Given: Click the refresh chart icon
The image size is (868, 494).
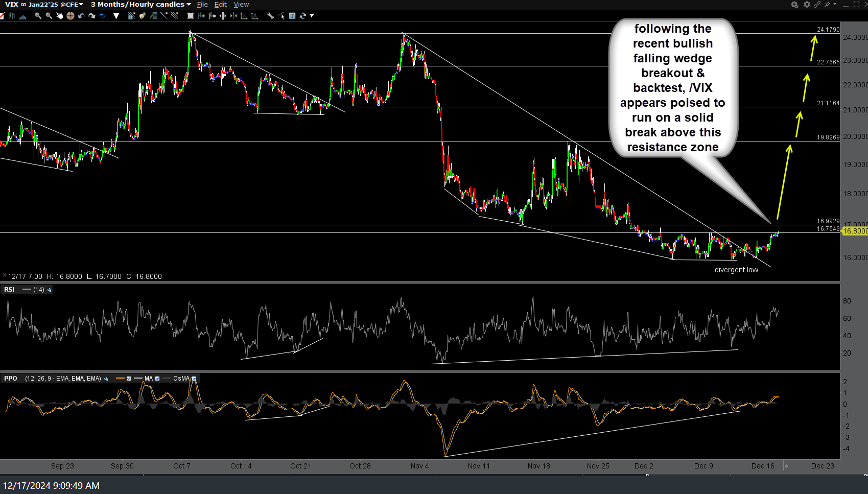Looking at the screenshot, I should 302,16.
